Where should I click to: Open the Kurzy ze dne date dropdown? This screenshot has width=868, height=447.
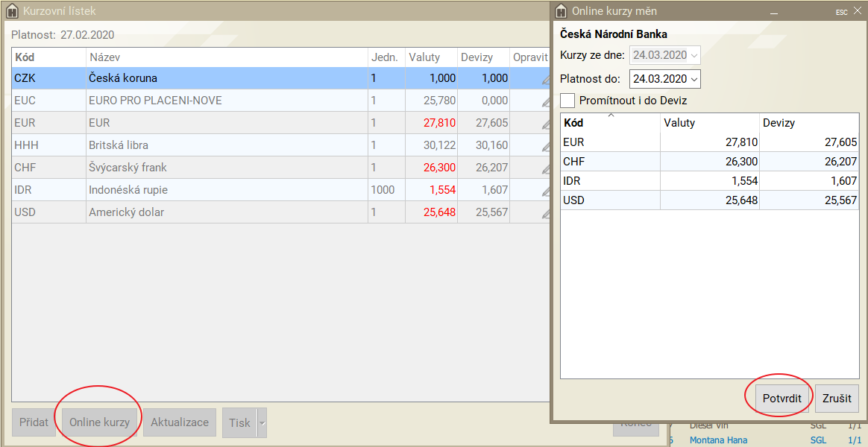click(694, 55)
